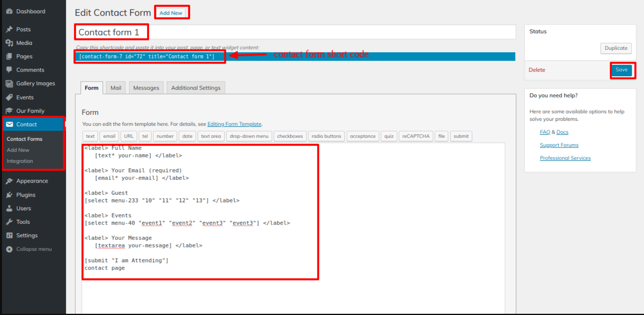
Task: Save the contact form
Action: pyautogui.click(x=621, y=70)
